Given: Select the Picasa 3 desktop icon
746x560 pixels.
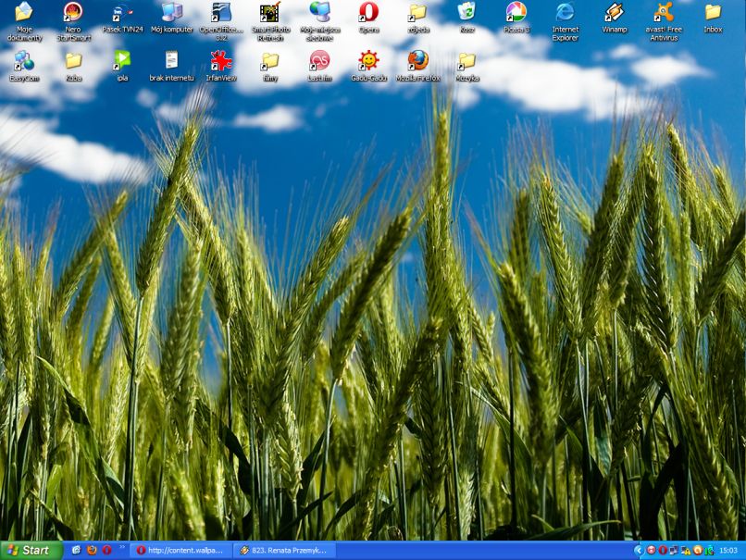Looking at the screenshot, I should [516, 13].
